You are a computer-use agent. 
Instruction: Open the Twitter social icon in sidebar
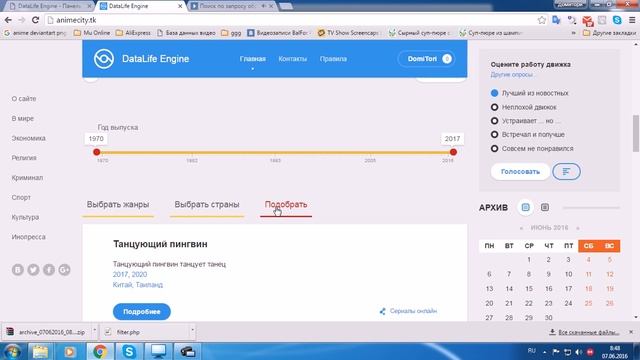[x=33, y=270]
